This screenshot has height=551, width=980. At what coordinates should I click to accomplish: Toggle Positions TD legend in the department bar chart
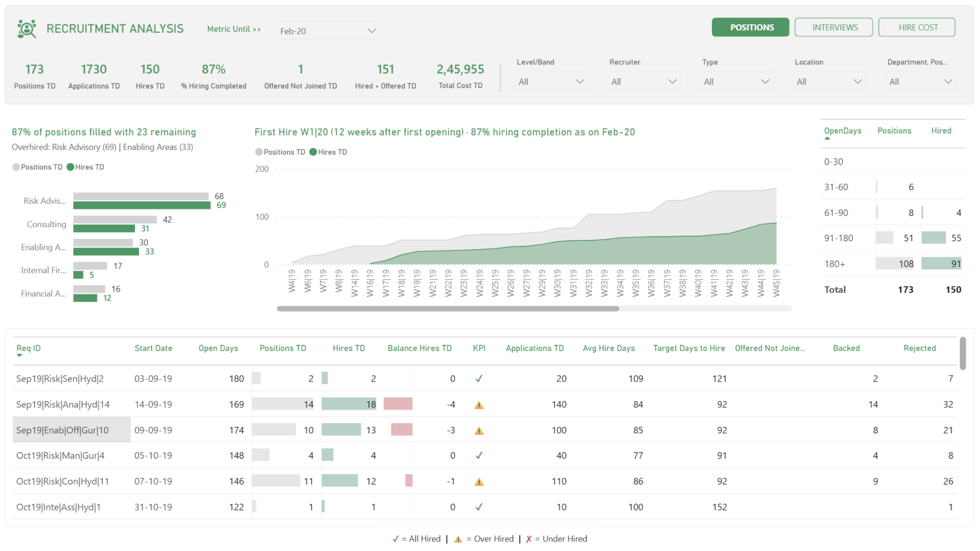pyautogui.click(x=38, y=167)
